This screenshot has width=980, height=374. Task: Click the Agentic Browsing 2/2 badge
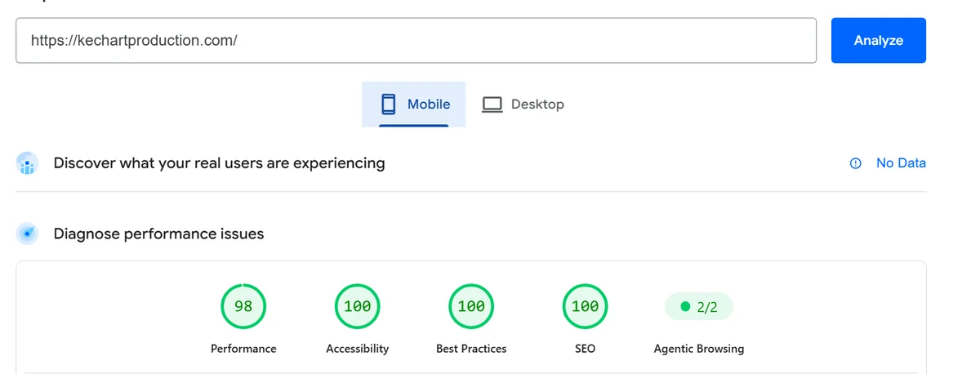(699, 307)
